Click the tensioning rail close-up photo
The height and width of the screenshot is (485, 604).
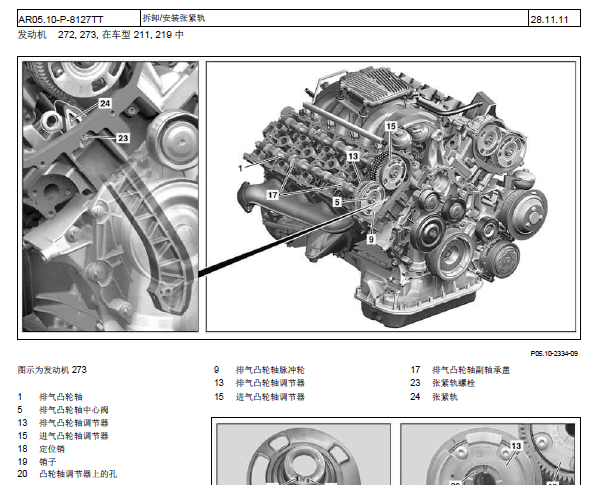111,196
